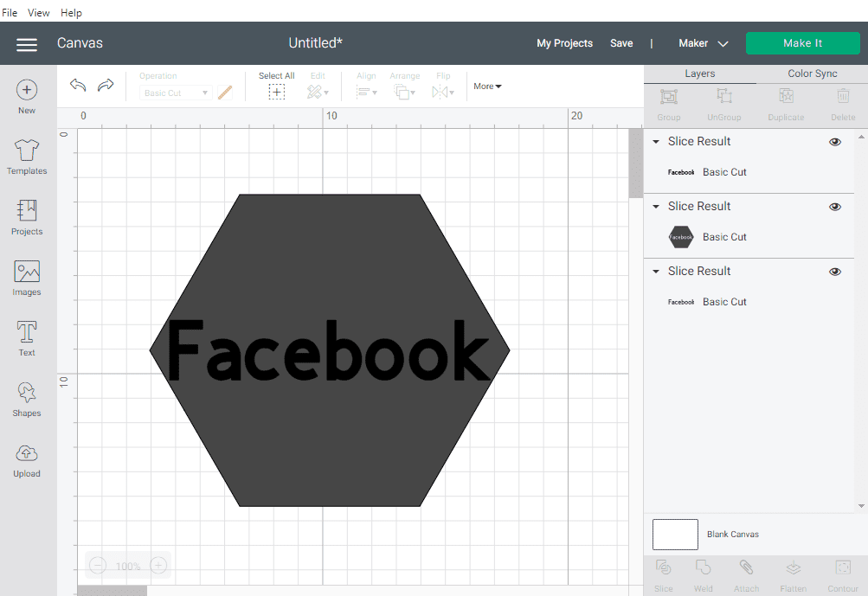
Task: Click the Group layers icon
Action: point(669,97)
